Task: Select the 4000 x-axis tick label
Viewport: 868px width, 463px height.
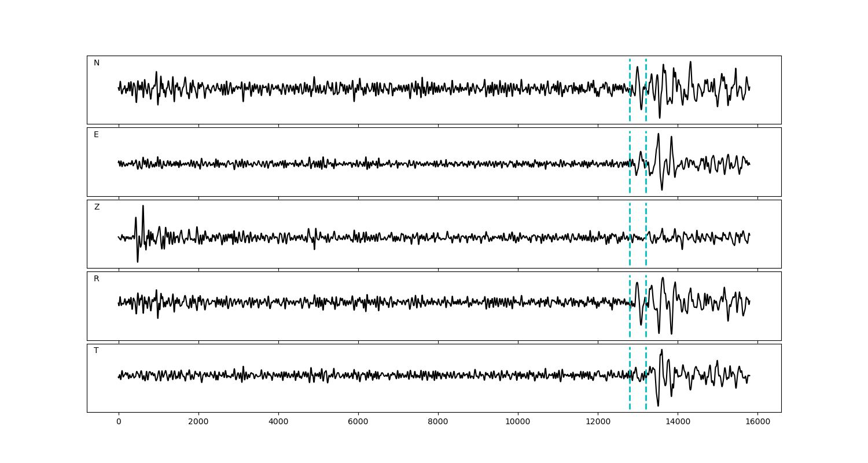Action: point(278,422)
